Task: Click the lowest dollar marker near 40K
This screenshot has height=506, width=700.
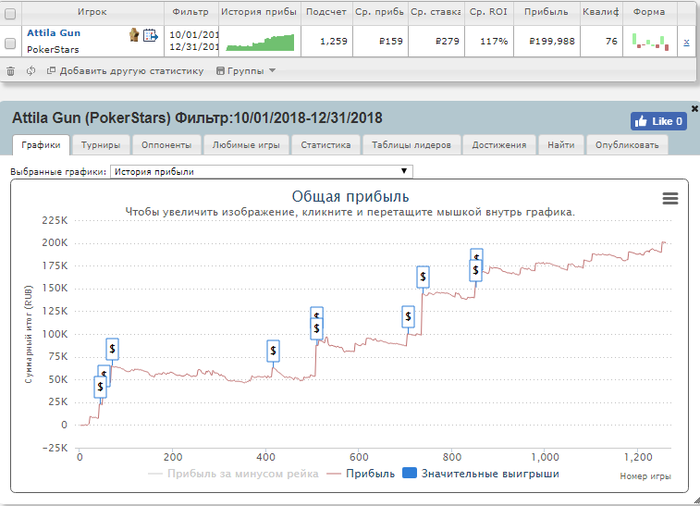Action: (100, 387)
